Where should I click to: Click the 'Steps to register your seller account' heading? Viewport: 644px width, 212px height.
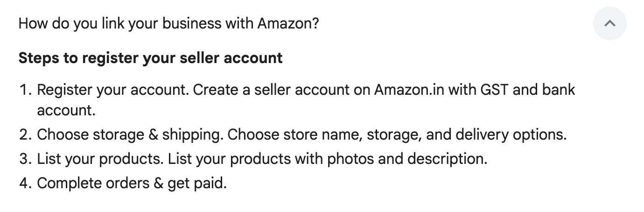point(150,58)
